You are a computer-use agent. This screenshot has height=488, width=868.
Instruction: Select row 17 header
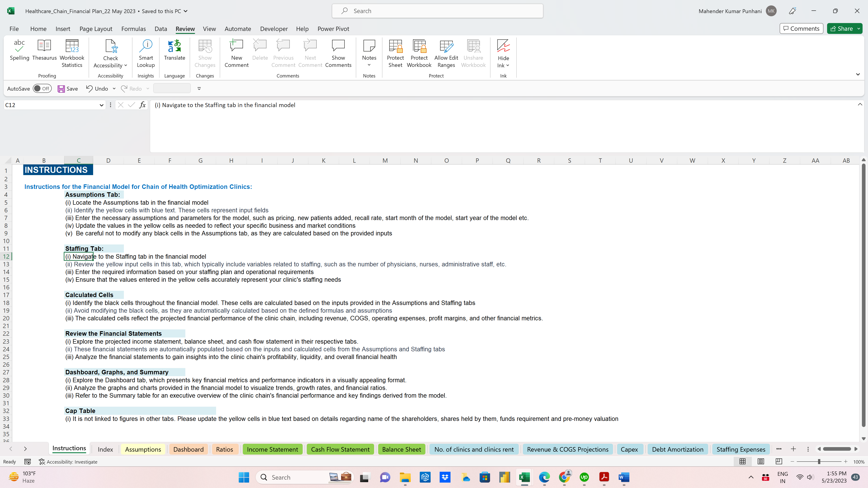pyautogui.click(x=6, y=295)
